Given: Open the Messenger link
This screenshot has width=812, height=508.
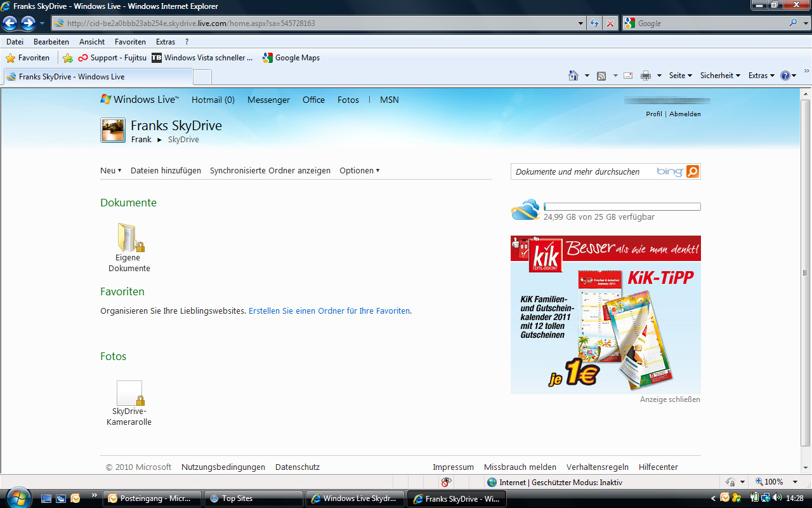Looking at the screenshot, I should tap(268, 100).
